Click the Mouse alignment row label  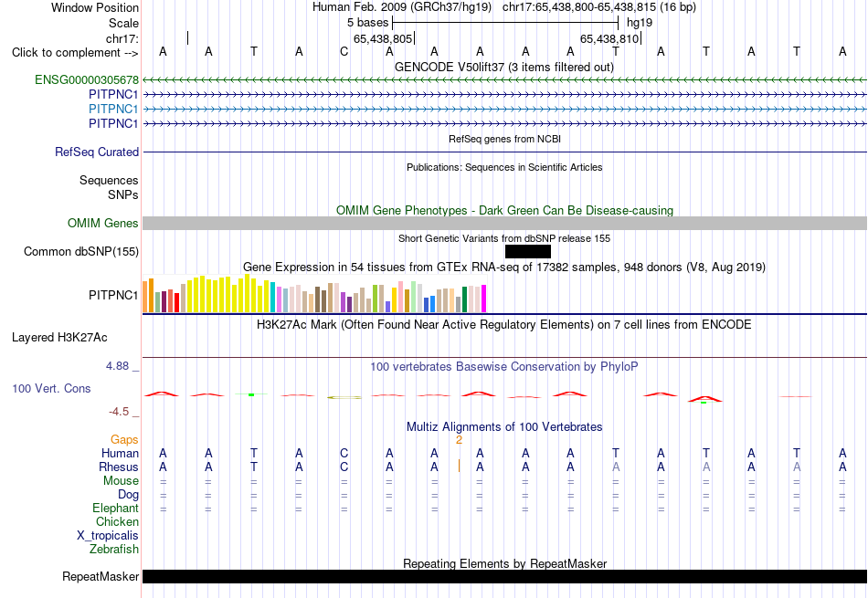coord(121,481)
